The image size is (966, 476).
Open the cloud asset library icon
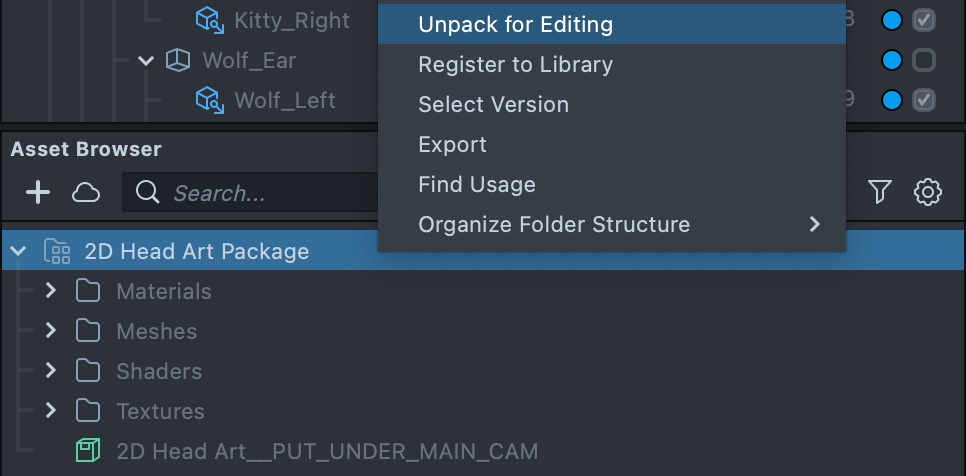[86, 192]
